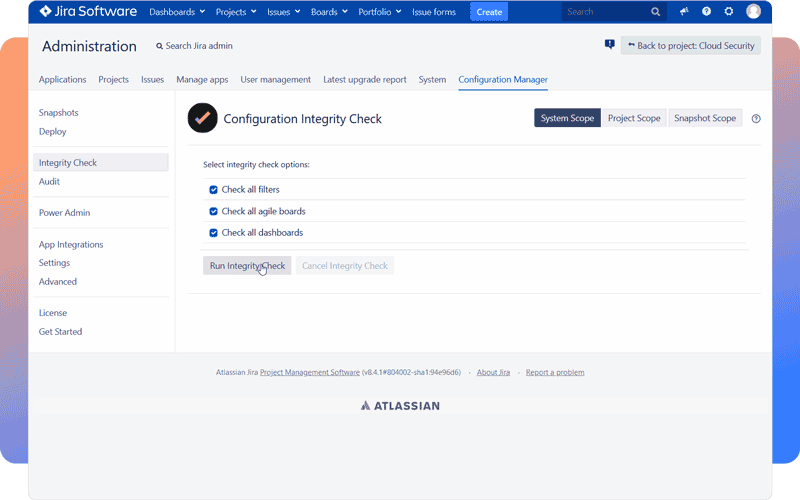Image resolution: width=800 pixels, height=500 pixels.
Task: Uncheck Check all filters
Action: [x=213, y=190]
